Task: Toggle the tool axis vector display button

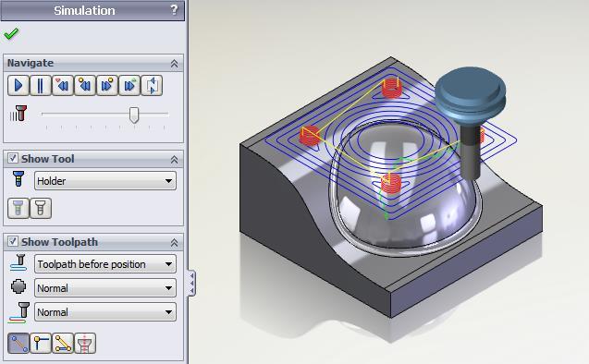Action: (85, 343)
